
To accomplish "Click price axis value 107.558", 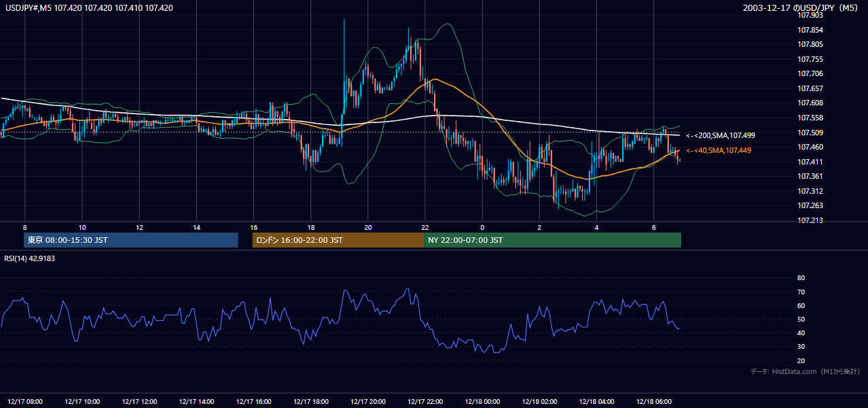I will point(810,118).
